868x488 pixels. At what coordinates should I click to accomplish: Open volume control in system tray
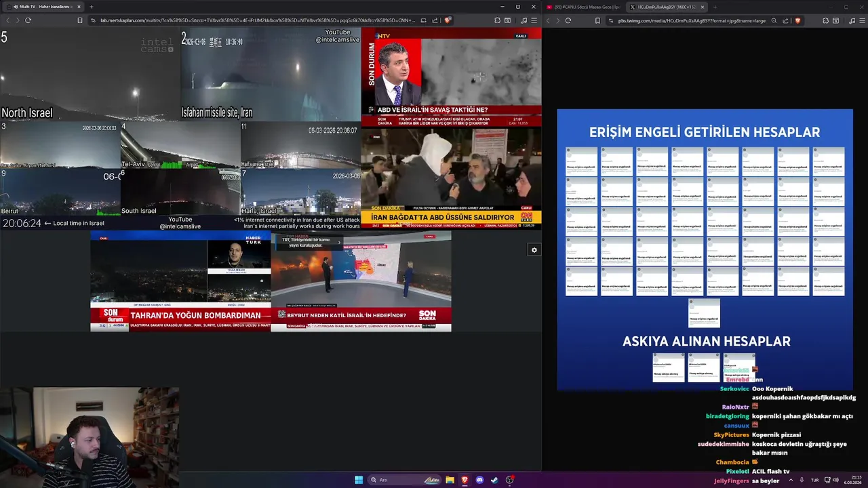point(835,480)
